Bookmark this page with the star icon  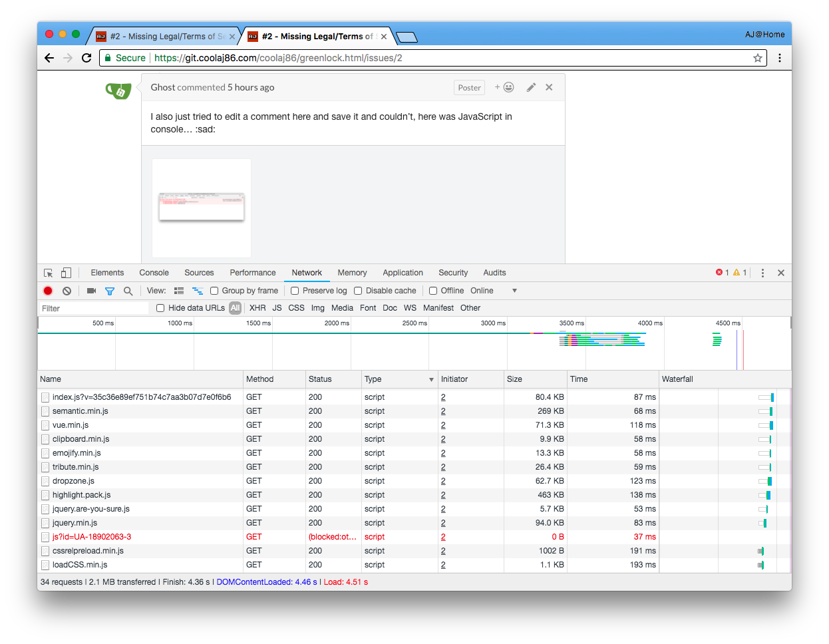(x=757, y=58)
